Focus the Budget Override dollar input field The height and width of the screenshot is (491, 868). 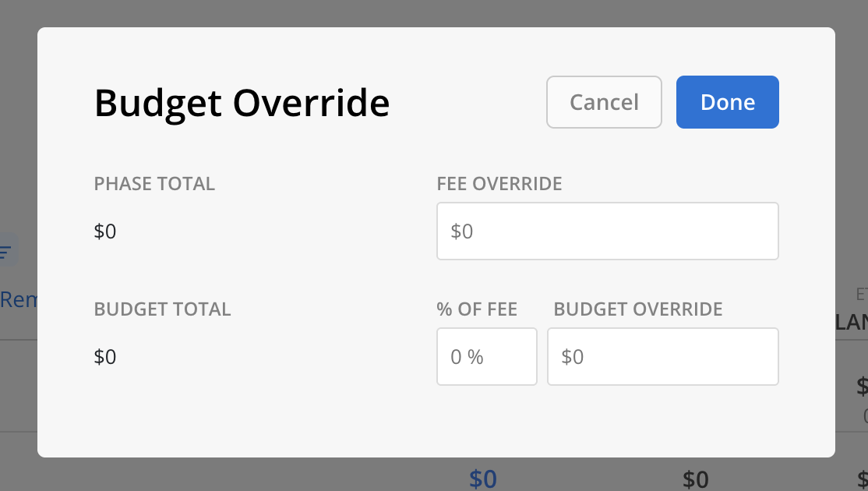click(x=662, y=356)
